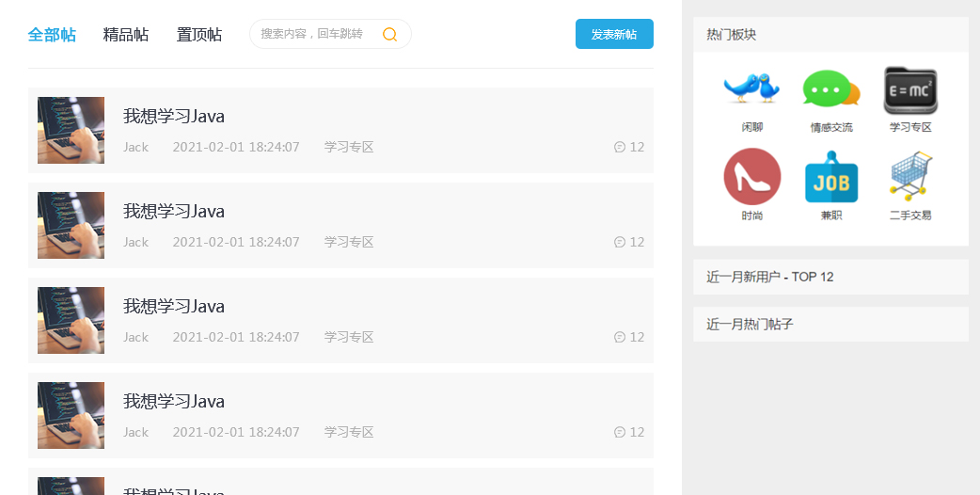Click the 学习专区 tag on the fourth post

(349, 432)
